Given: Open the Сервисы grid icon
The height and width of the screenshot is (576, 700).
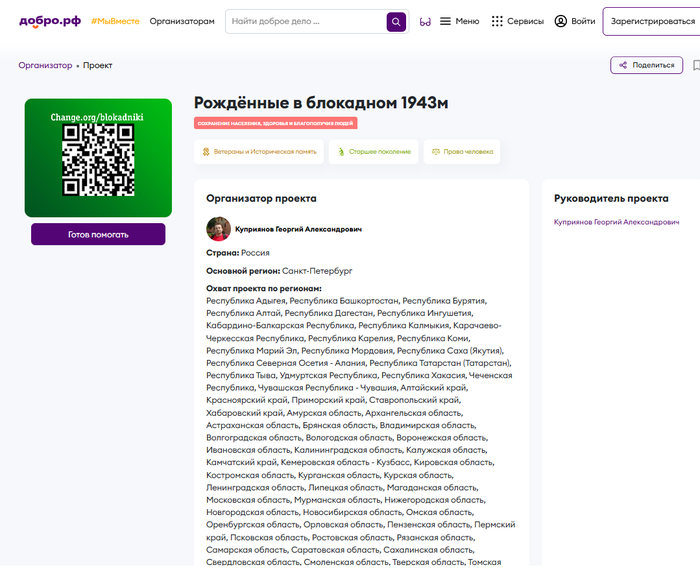Looking at the screenshot, I should coord(497,21).
